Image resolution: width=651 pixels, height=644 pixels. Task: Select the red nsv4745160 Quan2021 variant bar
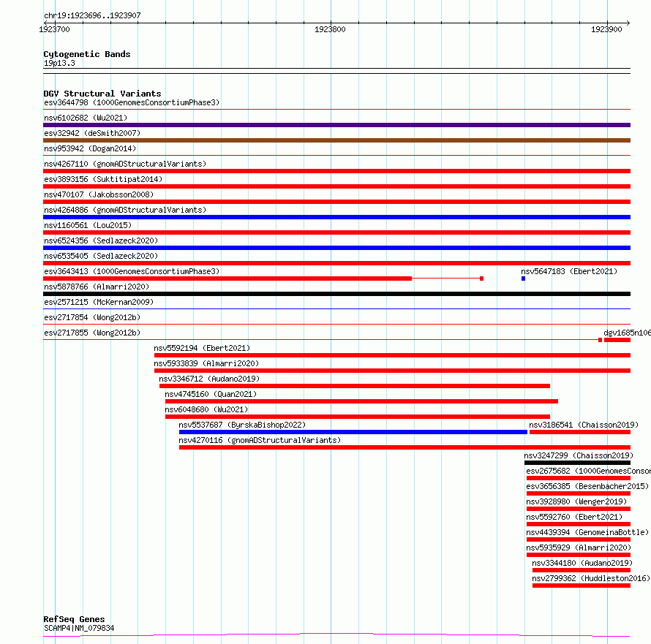click(361, 401)
